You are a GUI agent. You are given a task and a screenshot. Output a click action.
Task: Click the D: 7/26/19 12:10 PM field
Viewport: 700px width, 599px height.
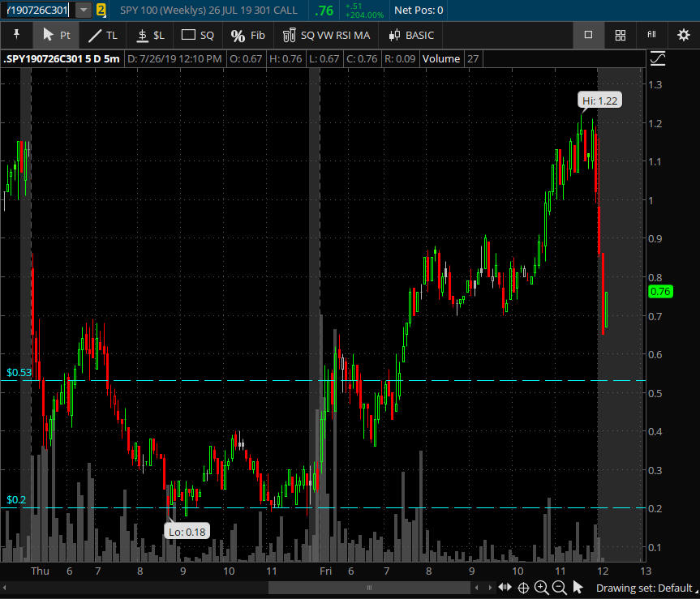click(x=174, y=59)
